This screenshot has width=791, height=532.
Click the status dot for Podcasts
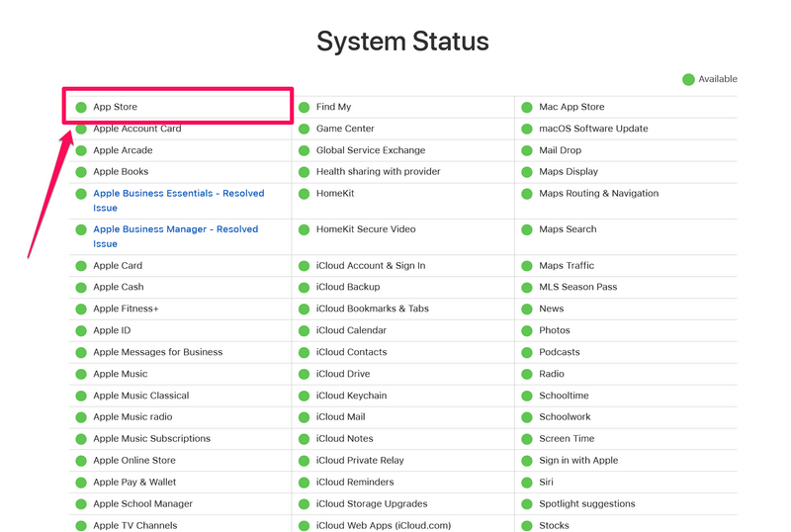[527, 353]
